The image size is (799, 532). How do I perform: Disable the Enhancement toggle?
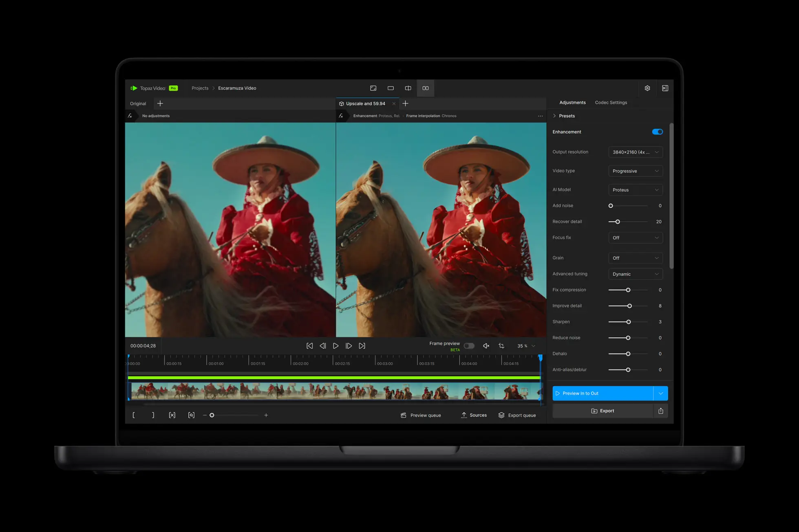pos(657,132)
